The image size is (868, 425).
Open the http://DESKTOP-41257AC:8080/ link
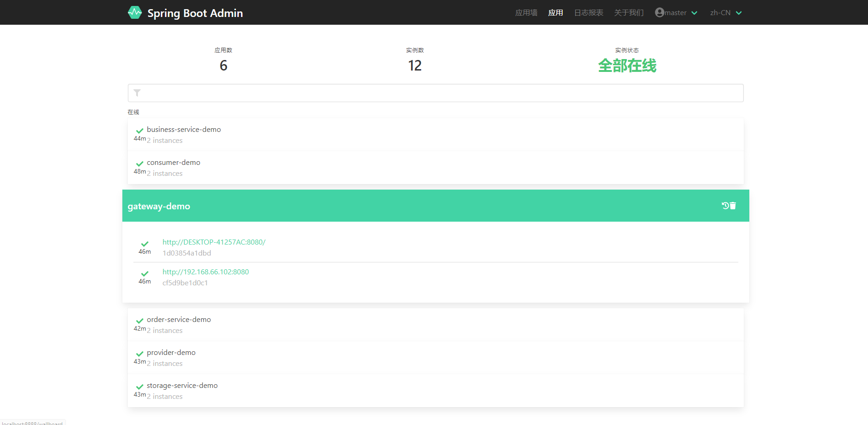click(x=214, y=242)
